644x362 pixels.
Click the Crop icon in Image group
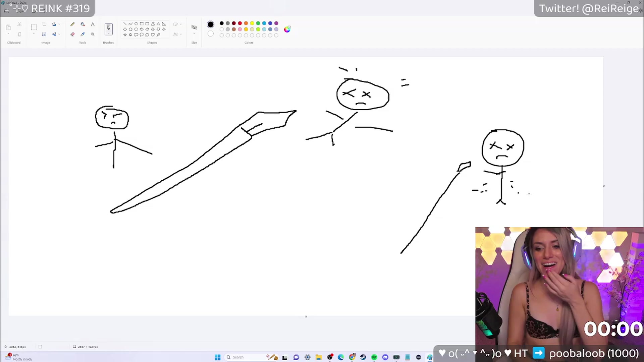pos(44,24)
